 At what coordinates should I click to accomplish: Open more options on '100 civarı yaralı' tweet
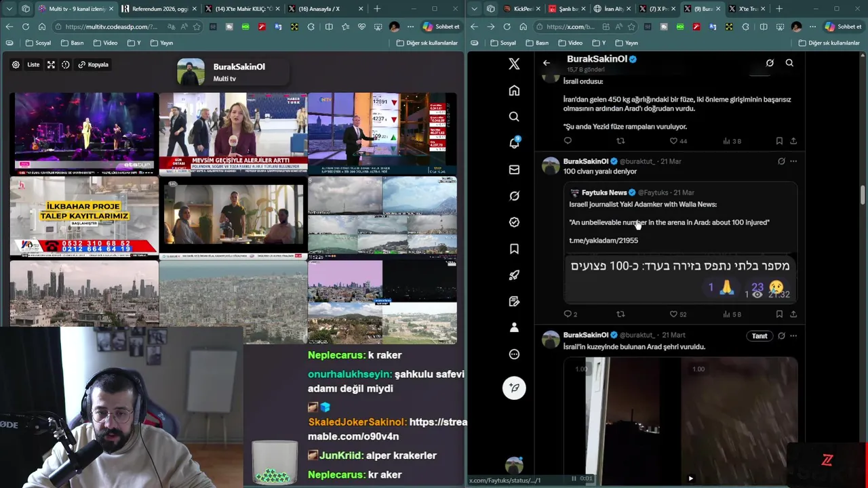click(x=793, y=161)
